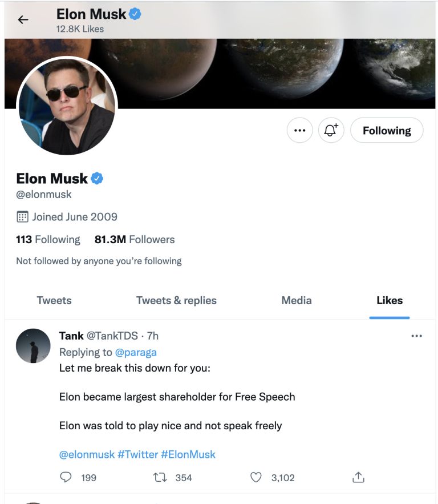The height and width of the screenshot is (504, 438).
Task: Select the Likes tab
Action: point(390,300)
